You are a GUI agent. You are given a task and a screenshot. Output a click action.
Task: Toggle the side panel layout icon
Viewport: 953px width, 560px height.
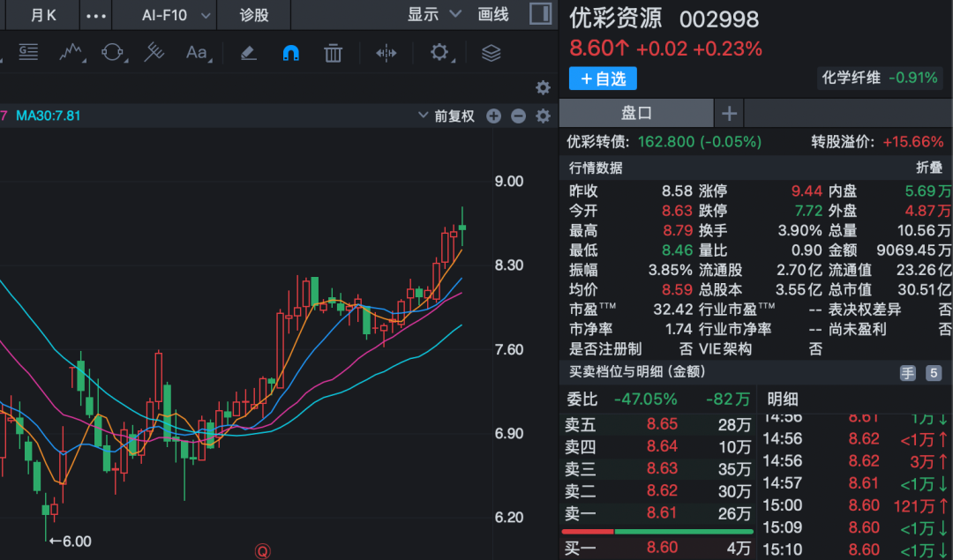(540, 13)
